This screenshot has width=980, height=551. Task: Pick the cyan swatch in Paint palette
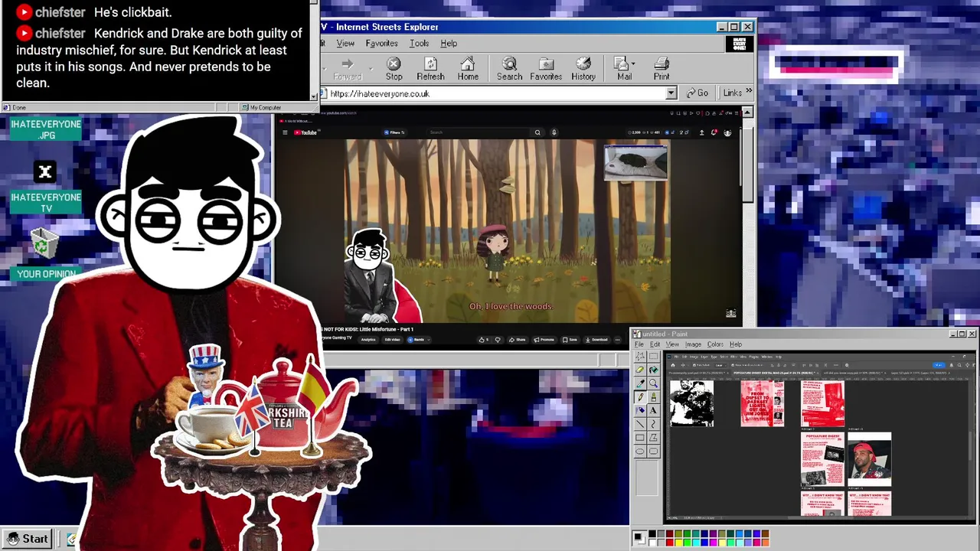696,542
